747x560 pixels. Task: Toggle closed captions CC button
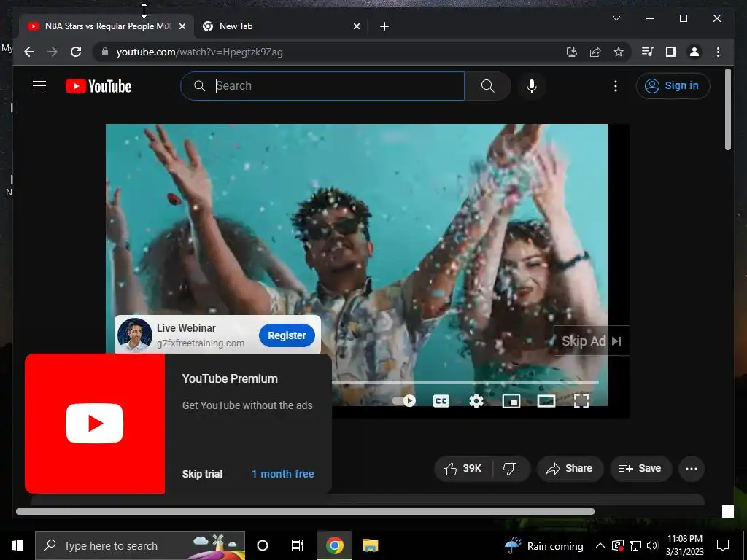click(x=441, y=401)
